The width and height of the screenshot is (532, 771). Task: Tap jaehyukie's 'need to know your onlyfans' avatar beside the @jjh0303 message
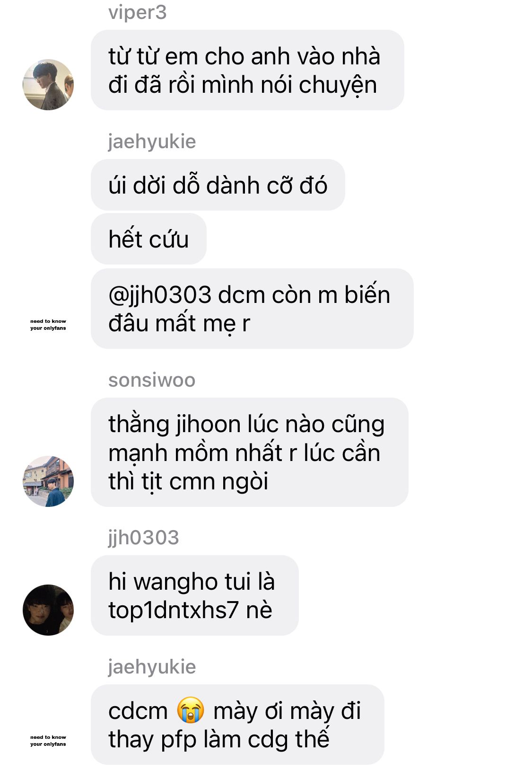click(48, 324)
